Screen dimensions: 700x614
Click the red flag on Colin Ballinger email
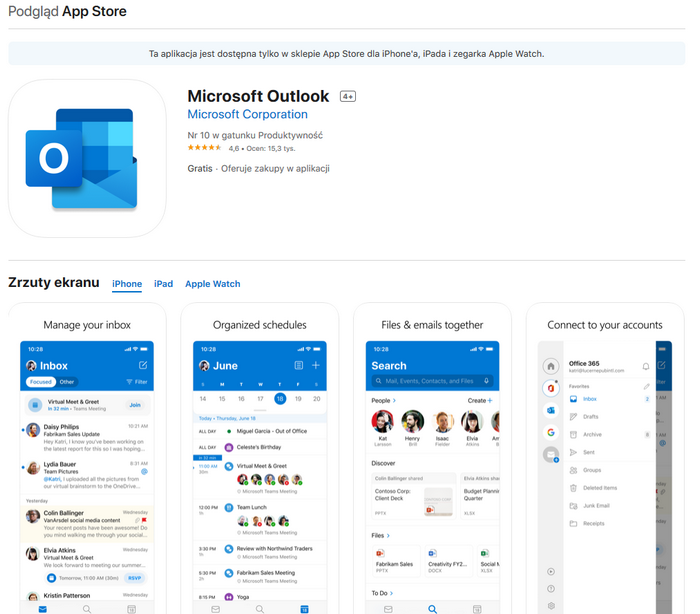(x=144, y=520)
